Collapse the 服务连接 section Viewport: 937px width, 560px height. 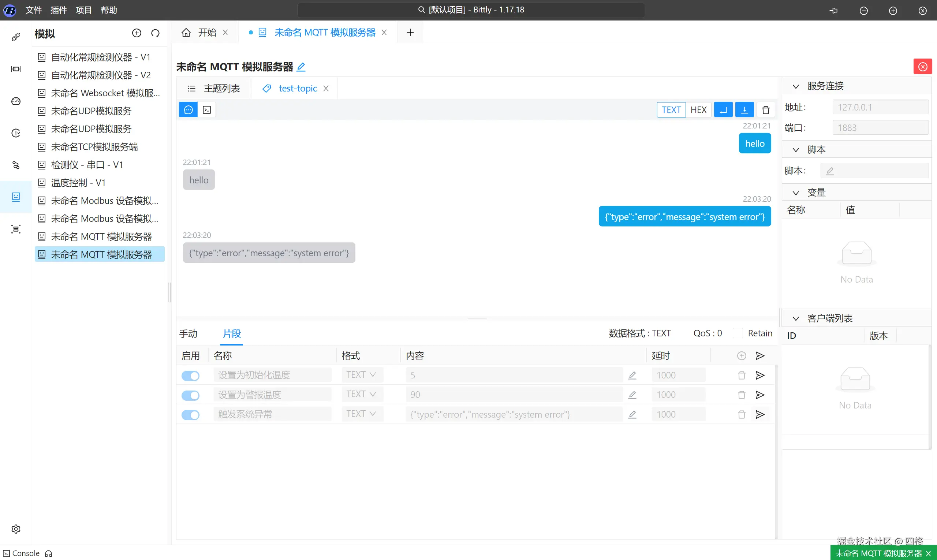coord(796,86)
